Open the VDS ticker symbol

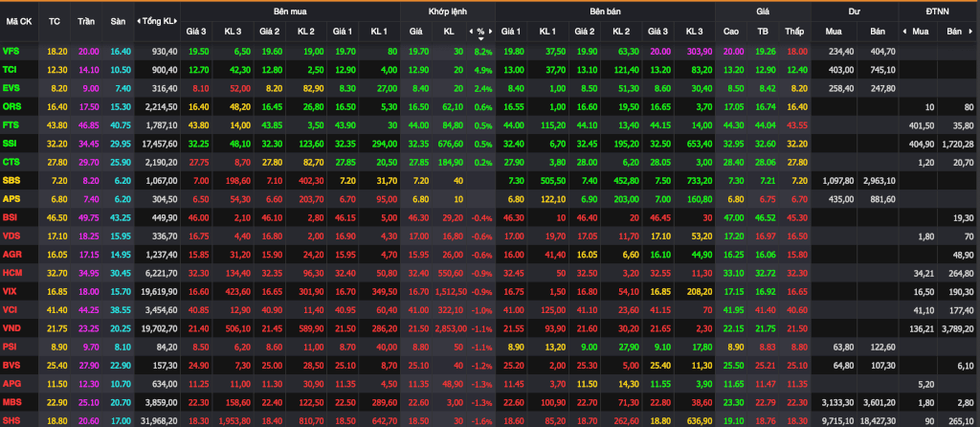tap(11, 236)
